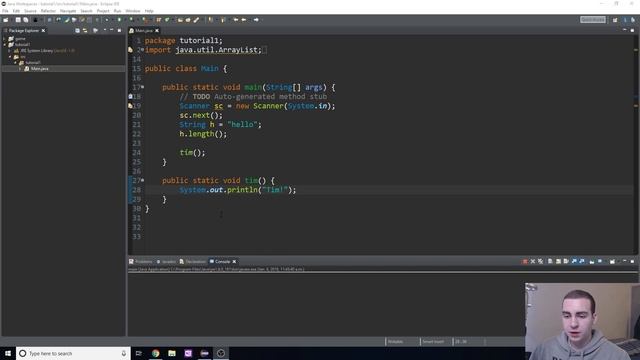The image size is (640, 360).
Task: Open the File menu
Action: click(5, 11)
